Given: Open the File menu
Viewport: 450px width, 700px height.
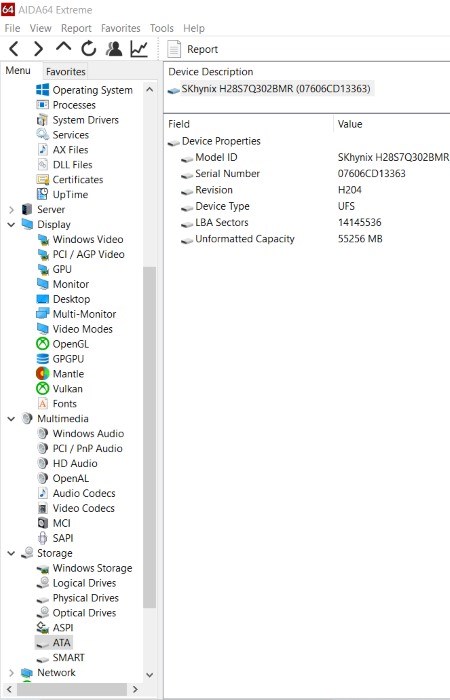Looking at the screenshot, I should 12,28.
